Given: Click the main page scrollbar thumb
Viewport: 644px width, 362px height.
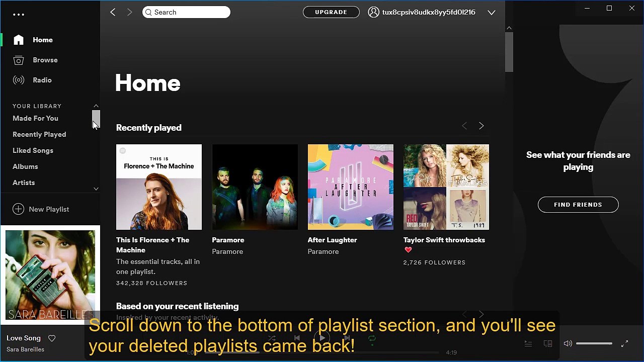Looking at the screenshot, I should tap(509, 52).
